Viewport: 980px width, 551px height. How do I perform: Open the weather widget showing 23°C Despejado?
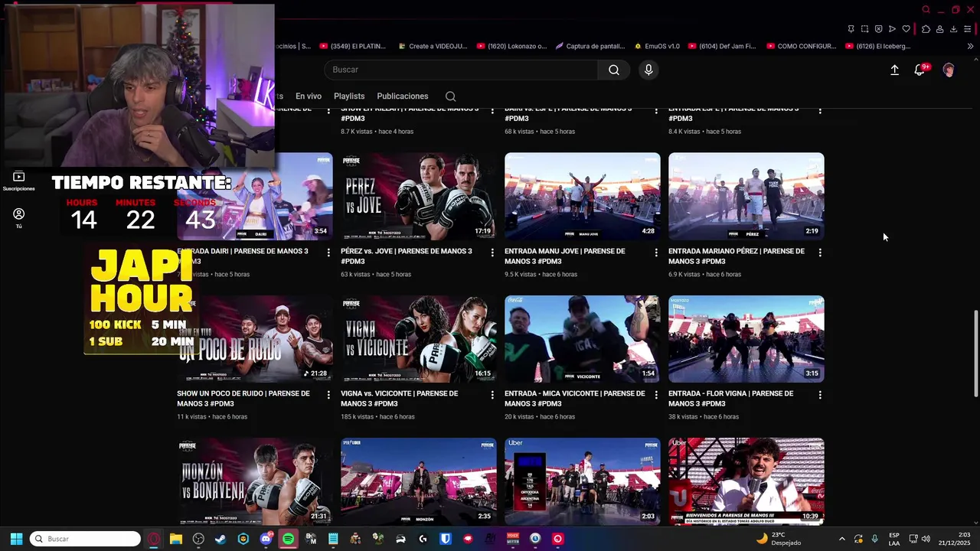779,539
